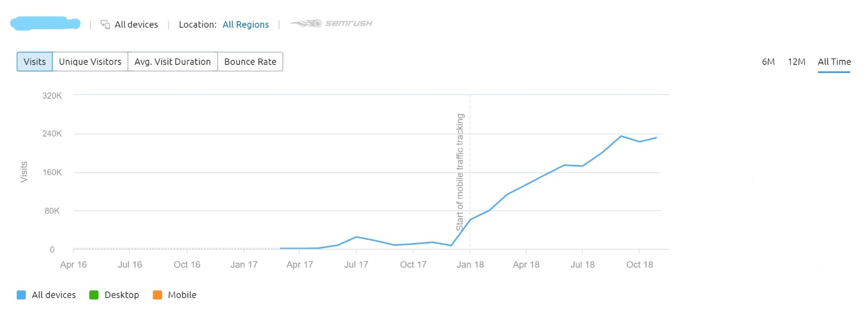This screenshot has width=868, height=320.
Task: Click the Jul 17 peak on chart line
Action: pos(356,237)
